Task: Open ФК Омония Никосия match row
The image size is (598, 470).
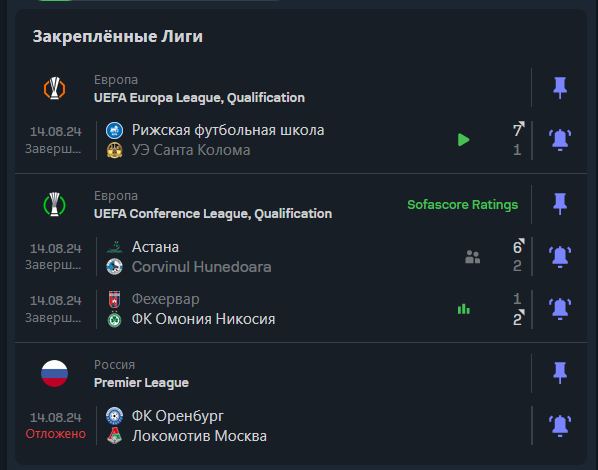Action: pos(273,309)
